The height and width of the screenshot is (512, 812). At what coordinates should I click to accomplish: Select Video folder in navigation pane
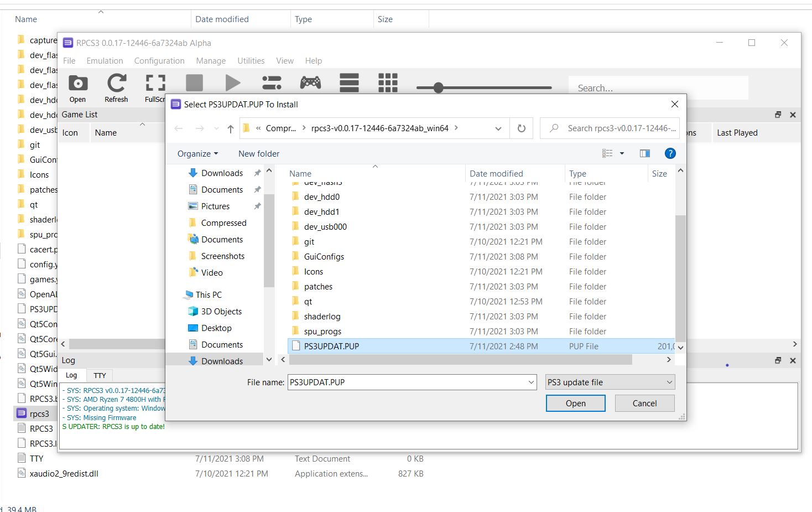pos(212,272)
